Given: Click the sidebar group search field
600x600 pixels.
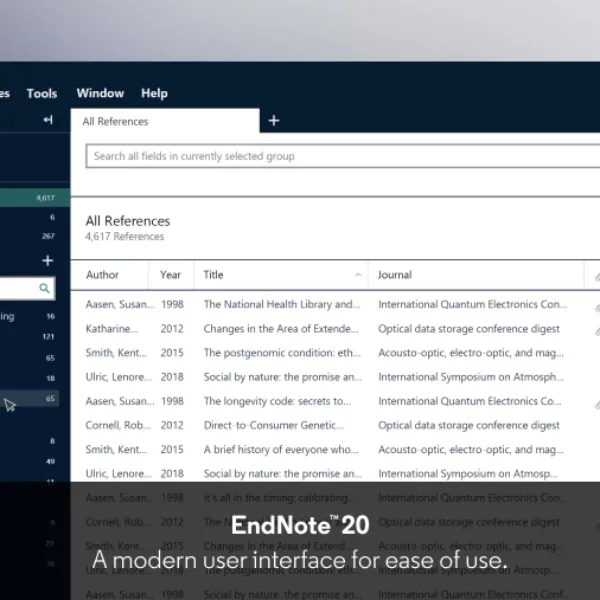Looking at the screenshot, I should pyautogui.click(x=27, y=288).
